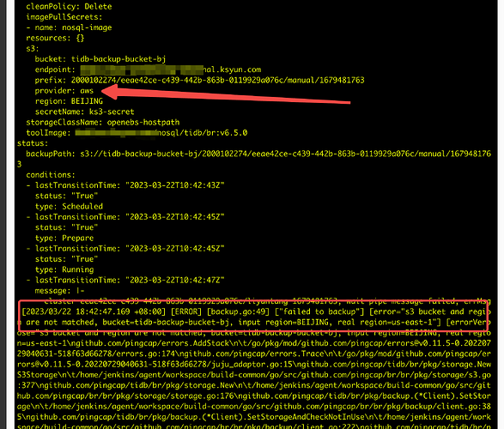Click the 'type: Prepare' condition
The height and width of the screenshot is (429, 504).
tap(64, 239)
